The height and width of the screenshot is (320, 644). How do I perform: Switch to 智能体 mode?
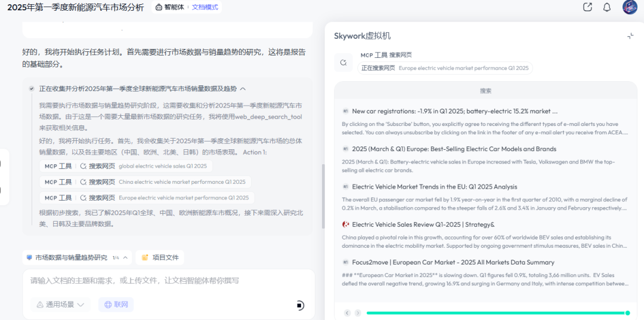point(169,7)
